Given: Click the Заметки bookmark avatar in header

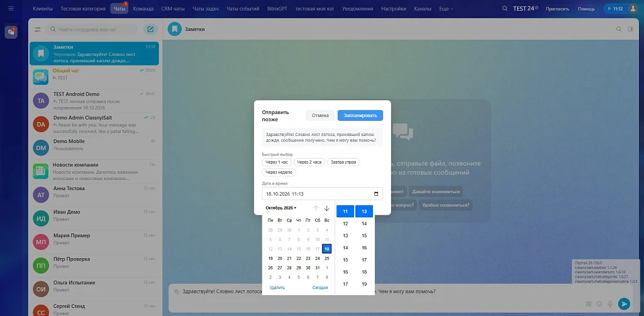Looking at the screenshot, I should (175, 29).
